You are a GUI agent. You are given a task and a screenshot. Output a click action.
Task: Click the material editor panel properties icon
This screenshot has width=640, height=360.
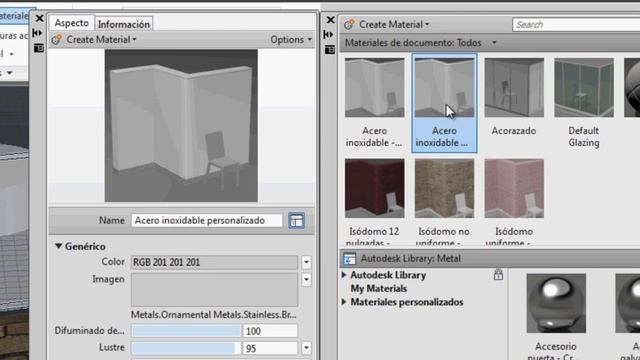point(39,48)
